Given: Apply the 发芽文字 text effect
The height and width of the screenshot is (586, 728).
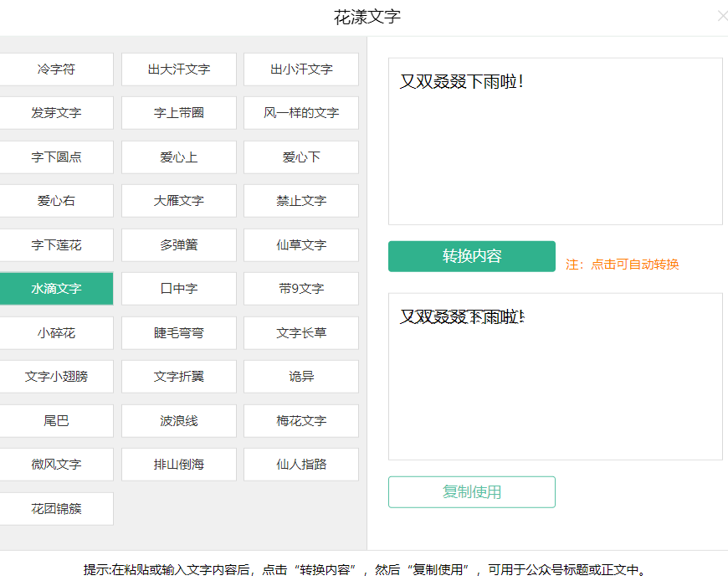Looking at the screenshot, I should (x=56, y=113).
